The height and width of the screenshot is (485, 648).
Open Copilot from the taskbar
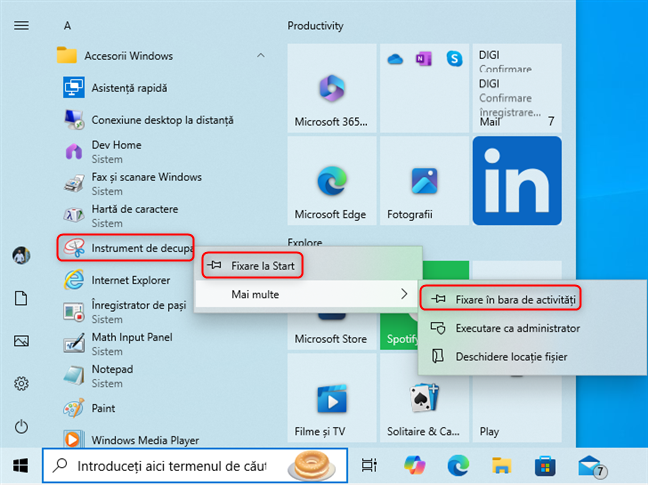(414, 465)
